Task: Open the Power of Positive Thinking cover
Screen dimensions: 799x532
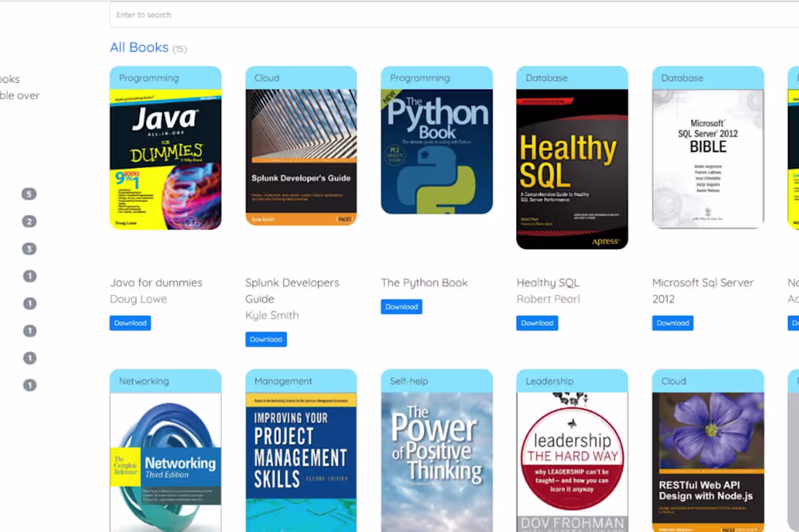Action: [437, 462]
